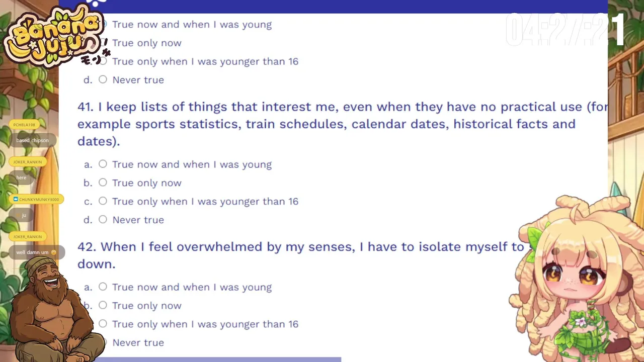This screenshot has width=644, height=362.
Task: Click the CHUNKYMUNKY3000 chat username
Action: click(39, 200)
